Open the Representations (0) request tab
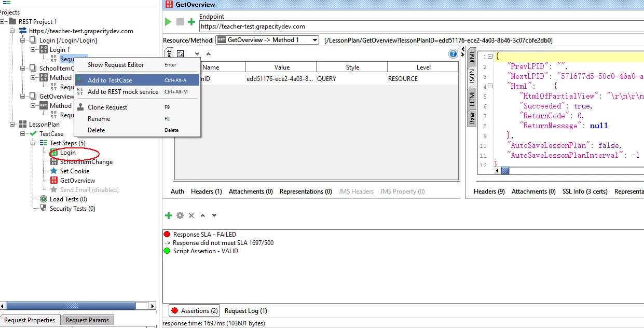The height and width of the screenshot is (328, 644). click(306, 192)
